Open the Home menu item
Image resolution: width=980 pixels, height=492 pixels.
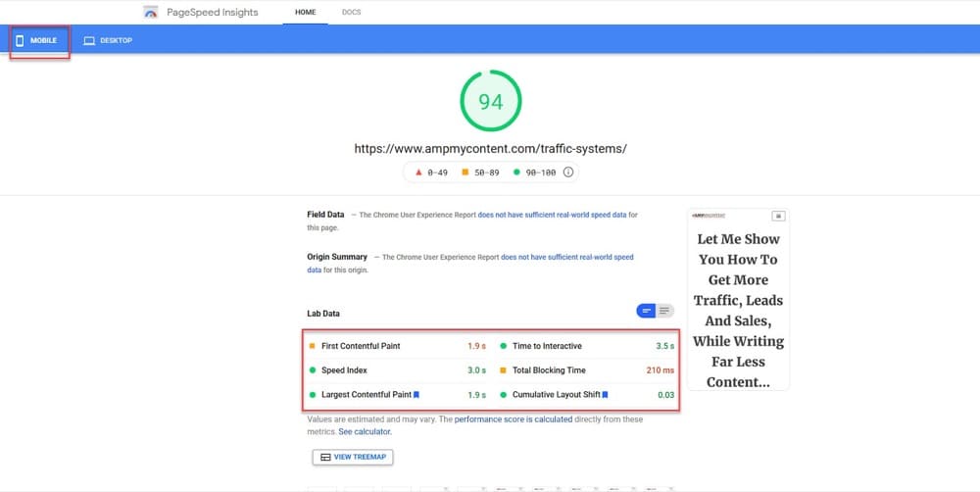(x=305, y=13)
